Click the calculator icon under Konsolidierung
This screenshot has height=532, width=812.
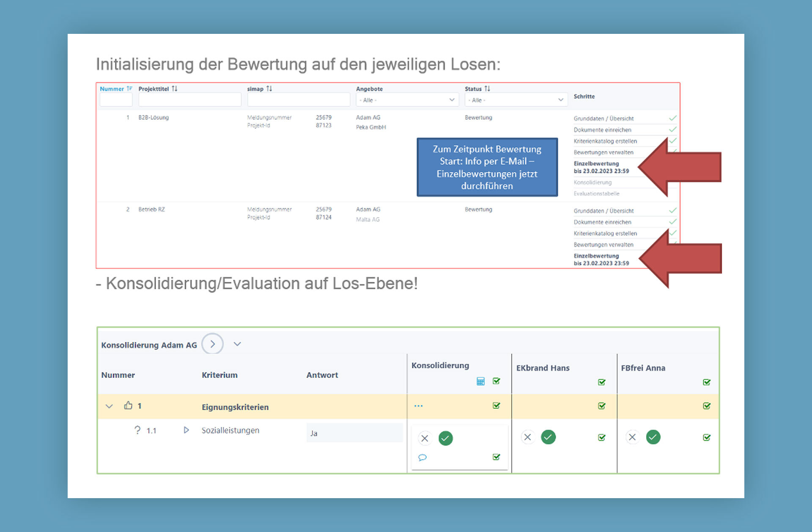(x=480, y=381)
